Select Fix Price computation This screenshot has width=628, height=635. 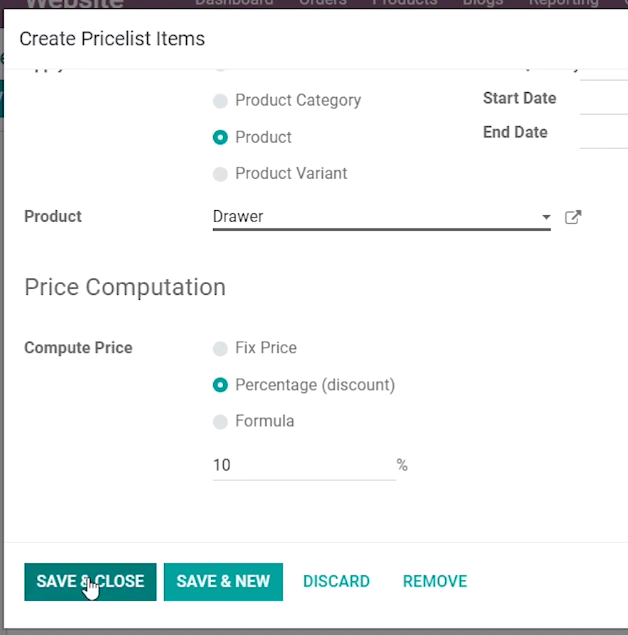[x=220, y=348]
